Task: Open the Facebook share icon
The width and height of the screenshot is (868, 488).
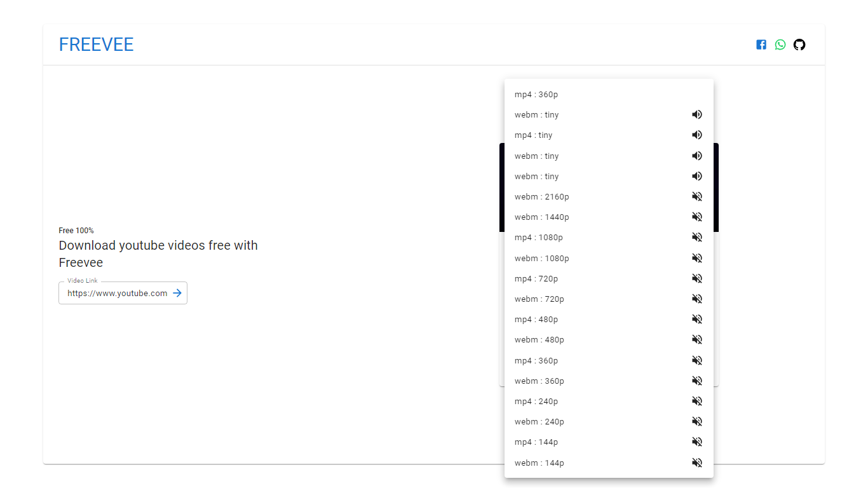Action: pos(761,44)
